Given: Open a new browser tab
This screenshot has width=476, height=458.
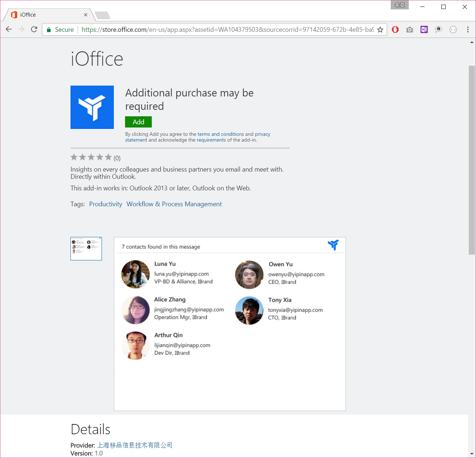Looking at the screenshot, I should click(x=102, y=15).
